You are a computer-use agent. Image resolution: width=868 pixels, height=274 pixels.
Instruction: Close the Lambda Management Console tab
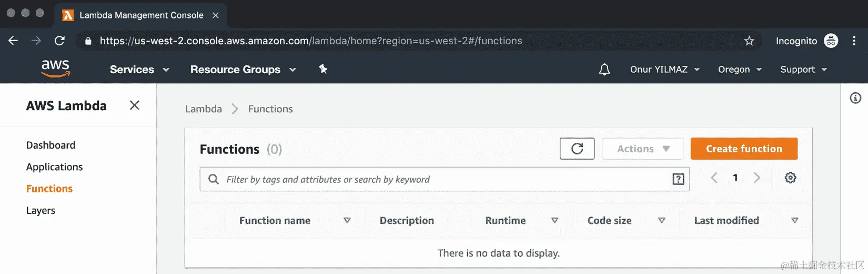(215, 15)
